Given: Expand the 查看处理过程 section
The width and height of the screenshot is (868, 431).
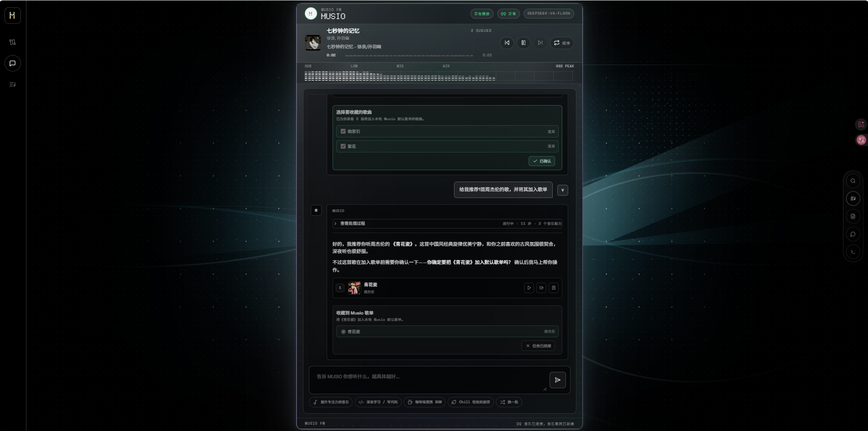Looking at the screenshot, I should click(x=447, y=223).
